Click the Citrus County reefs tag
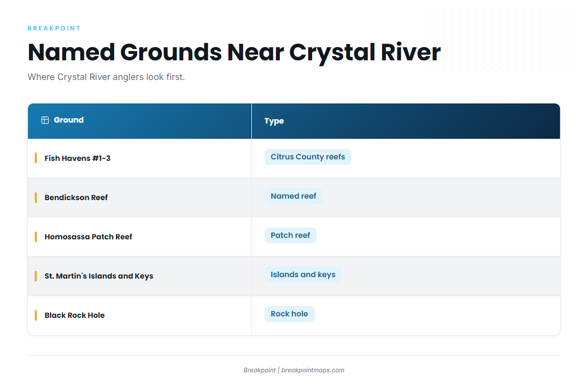 (x=308, y=157)
